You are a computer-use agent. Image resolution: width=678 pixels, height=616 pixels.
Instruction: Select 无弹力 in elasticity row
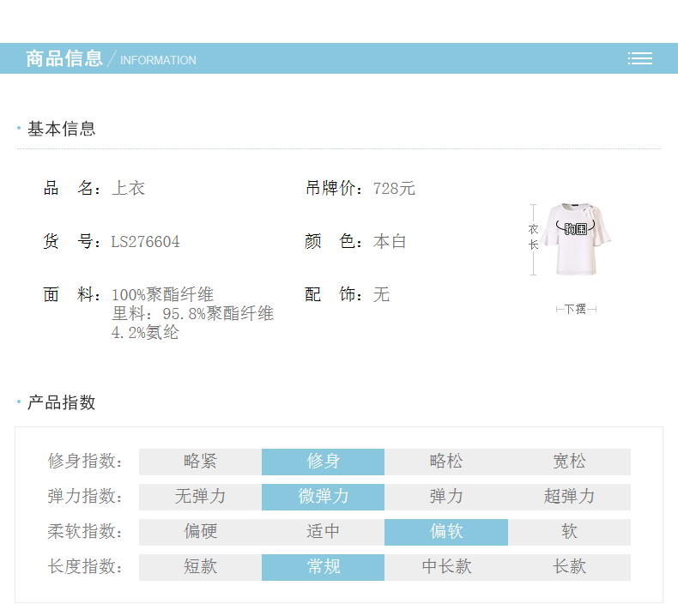tap(200, 497)
